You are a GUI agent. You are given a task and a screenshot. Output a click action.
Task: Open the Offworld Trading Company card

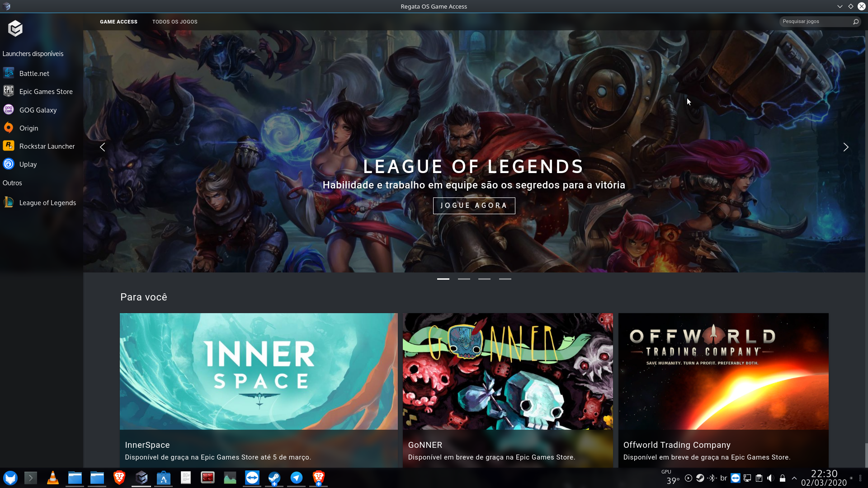[x=723, y=390]
